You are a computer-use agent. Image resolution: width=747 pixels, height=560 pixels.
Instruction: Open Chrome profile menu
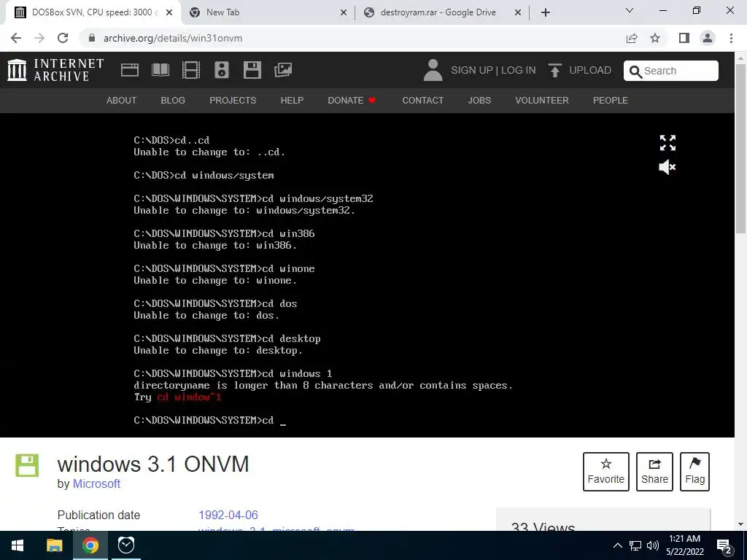click(x=708, y=38)
